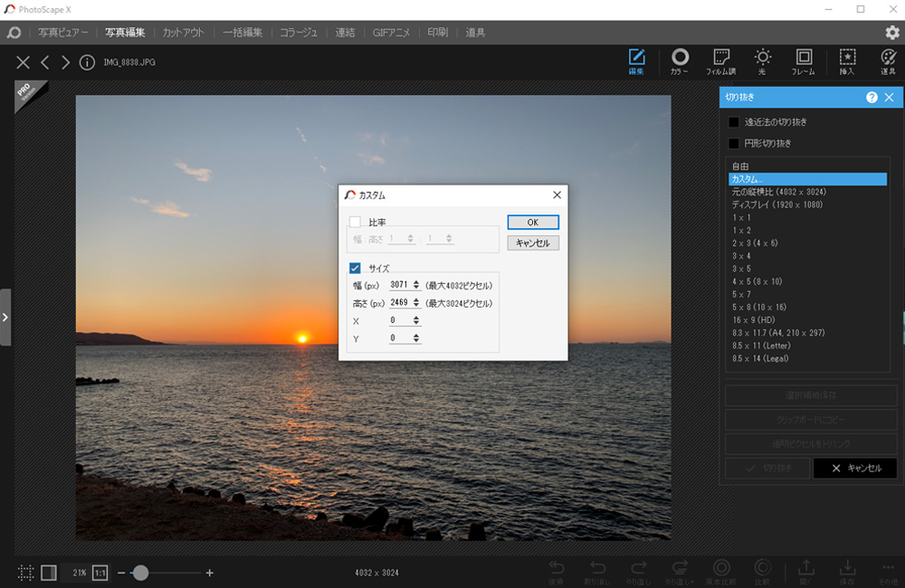The width and height of the screenshot is (905, 588).
Task: Enable the 比率 (ratio) checkbox
Action: click(355, 223)
